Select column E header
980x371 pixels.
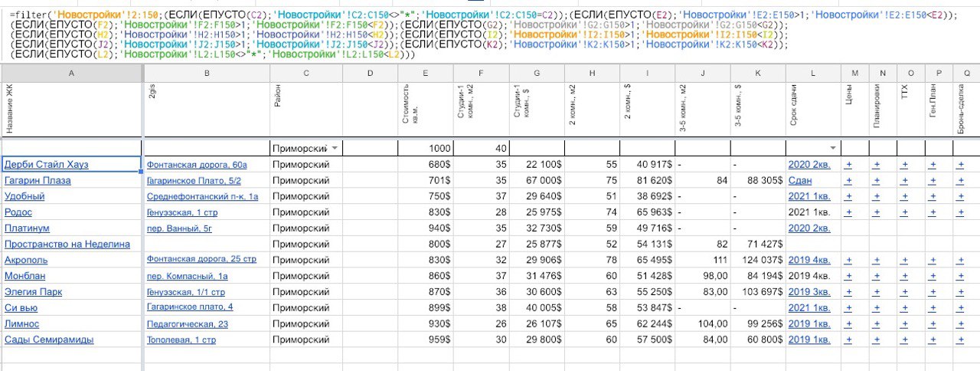click(426, 74)
